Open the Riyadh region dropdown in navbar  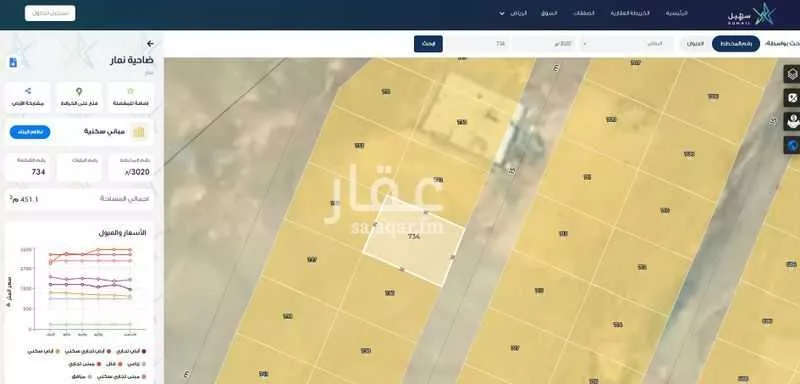(x=513, y=13)
